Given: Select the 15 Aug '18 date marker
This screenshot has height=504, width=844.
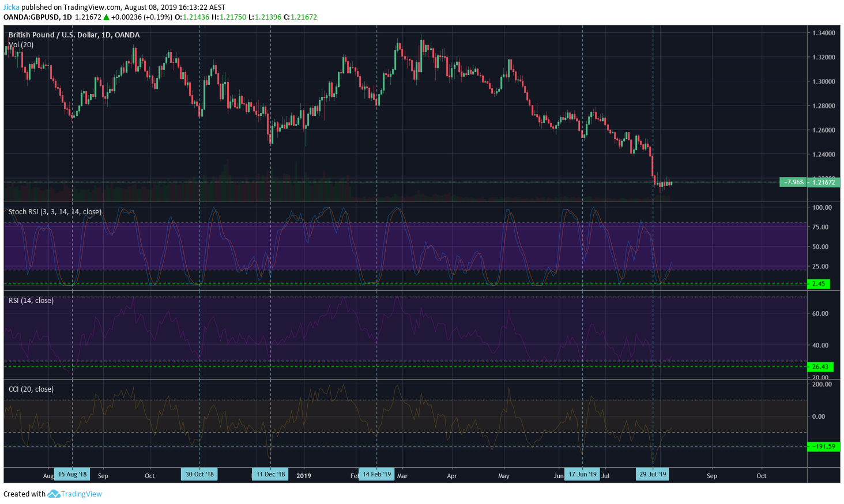Looking at the screenshot, I should pos(72,475).
